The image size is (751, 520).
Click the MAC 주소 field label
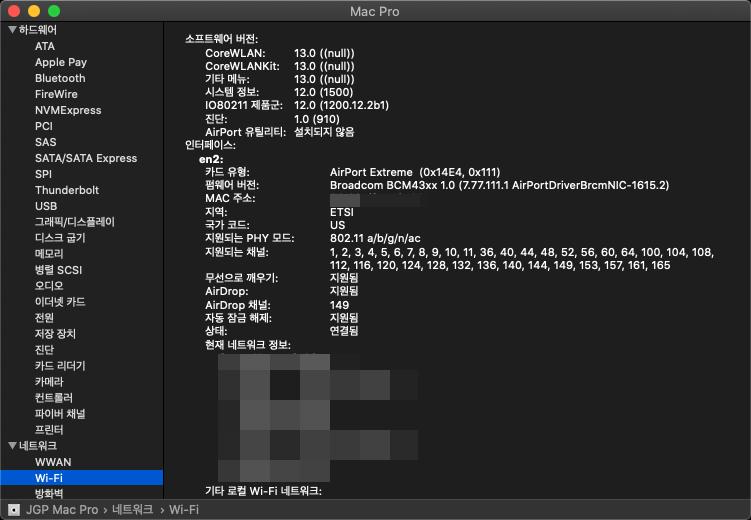[x=230, y=198]
